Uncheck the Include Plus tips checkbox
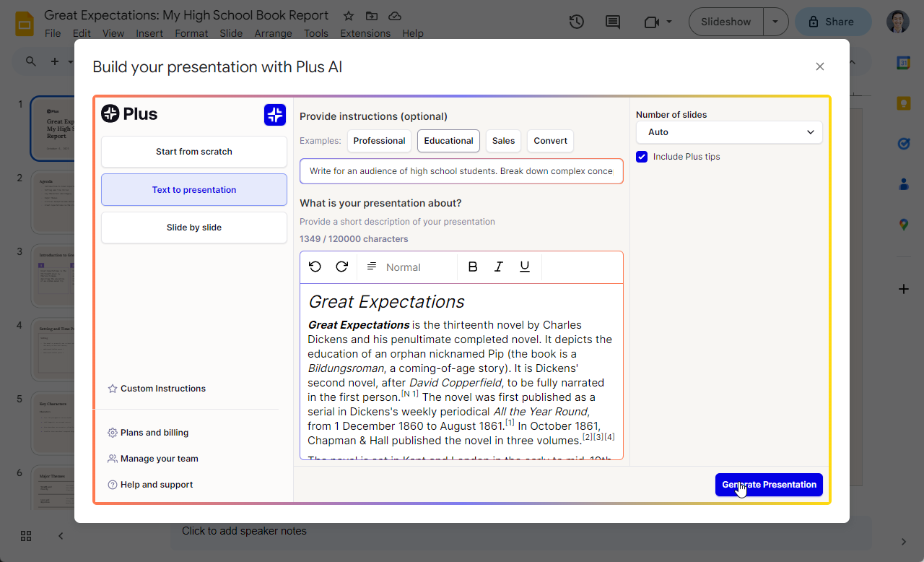This screenshot has width=924, height=562. click(642, 157)
